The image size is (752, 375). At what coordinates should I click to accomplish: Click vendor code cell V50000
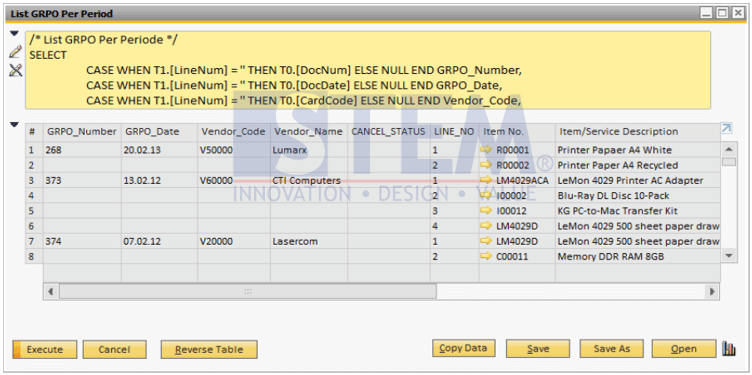234,150
